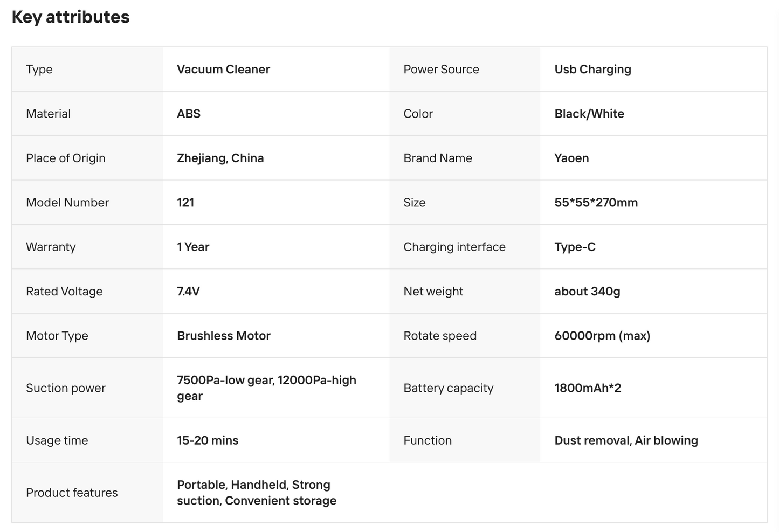Click the Dust removal, Air blowing value
The image size is (779, 532).
tap(626, 440)
